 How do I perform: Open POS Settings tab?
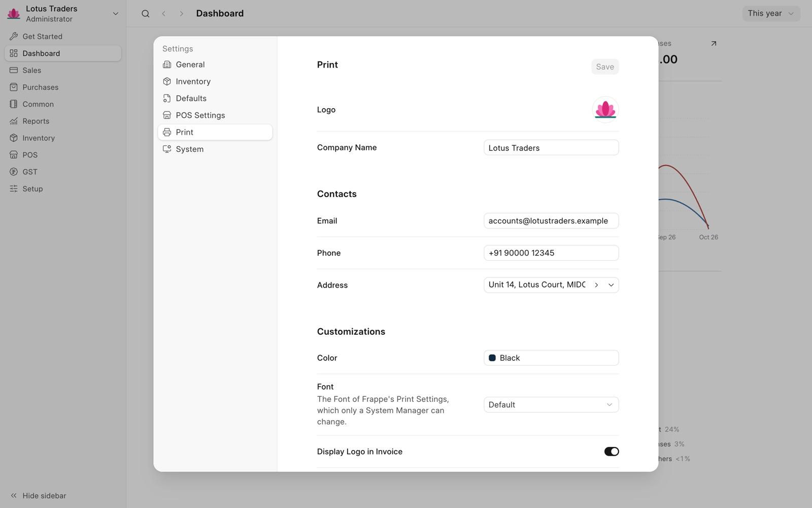click(x=215, y=115)
